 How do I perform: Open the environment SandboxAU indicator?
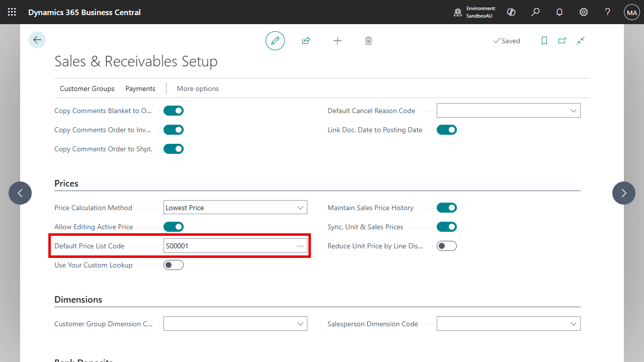(x=475, y=12)
